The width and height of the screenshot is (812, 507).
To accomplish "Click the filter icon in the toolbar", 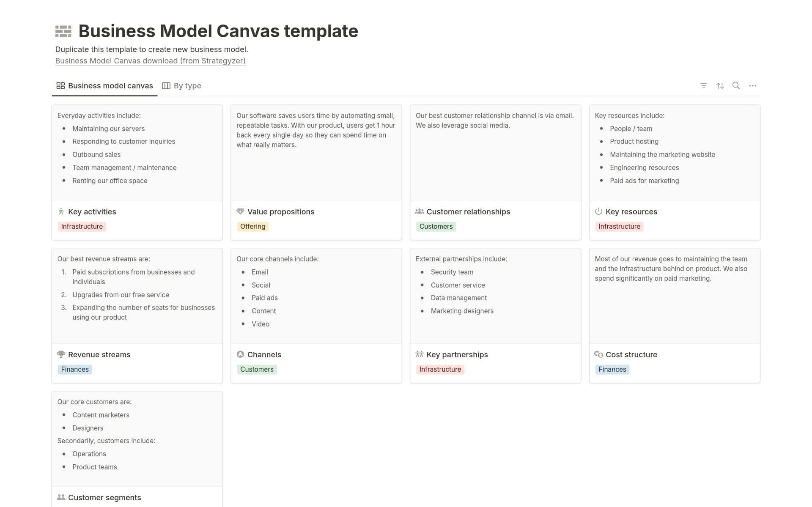I will (703, 85).
